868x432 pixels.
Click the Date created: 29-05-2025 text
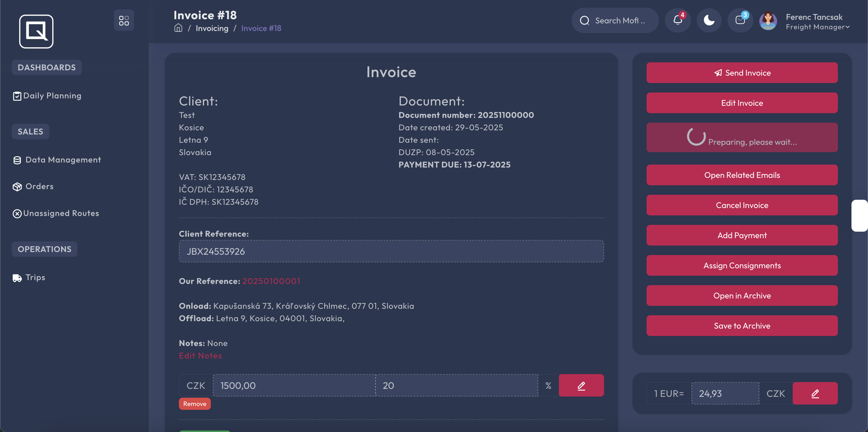pos(451,127)
